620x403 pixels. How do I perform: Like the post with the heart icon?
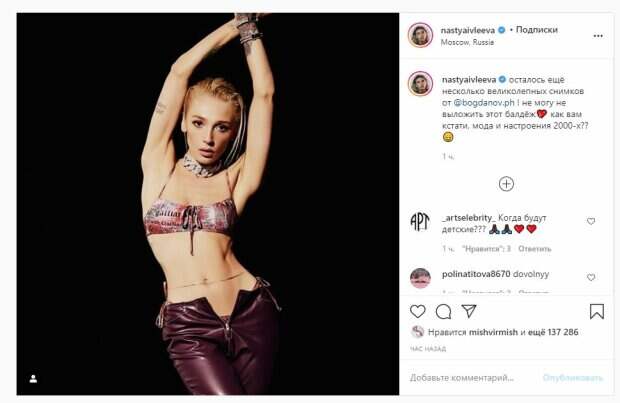pos(418,311)
